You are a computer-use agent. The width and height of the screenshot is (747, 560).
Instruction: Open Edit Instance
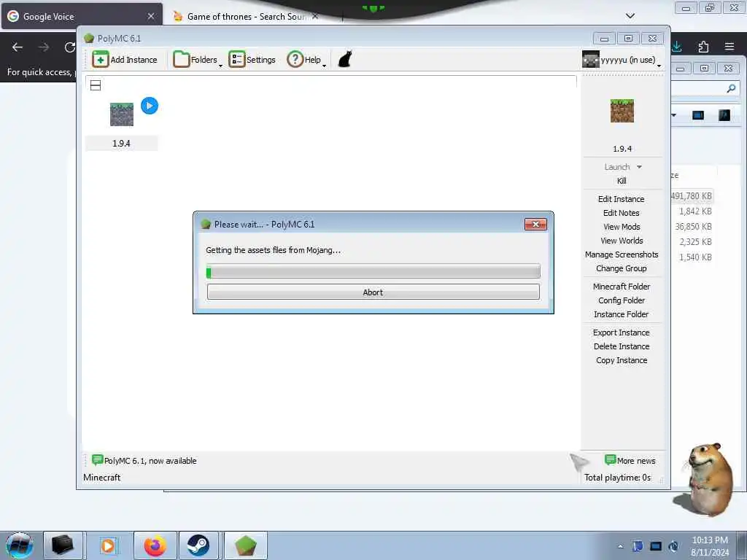622,199
